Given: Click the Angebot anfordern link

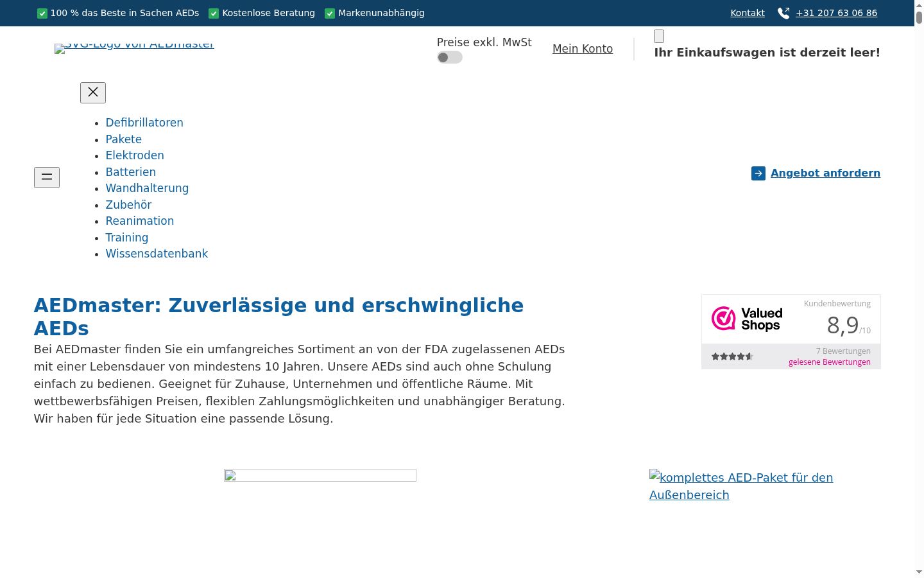Looking at the screenshot, I should (825, 173).
